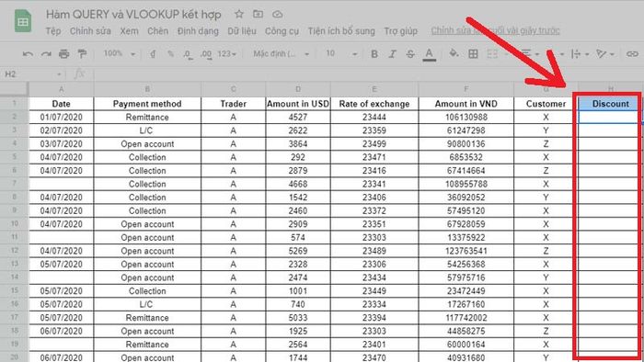Click the undo arrow icon

tap(28, 53)
